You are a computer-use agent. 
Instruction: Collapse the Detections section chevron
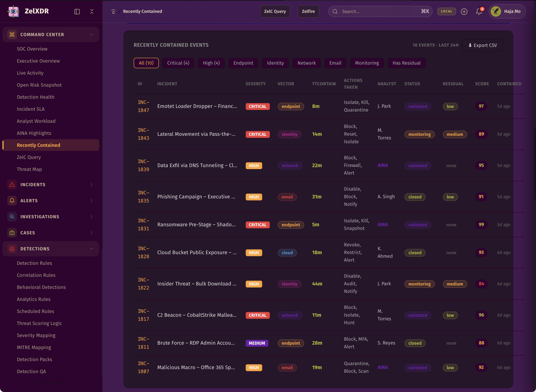[x=91, y=249]
